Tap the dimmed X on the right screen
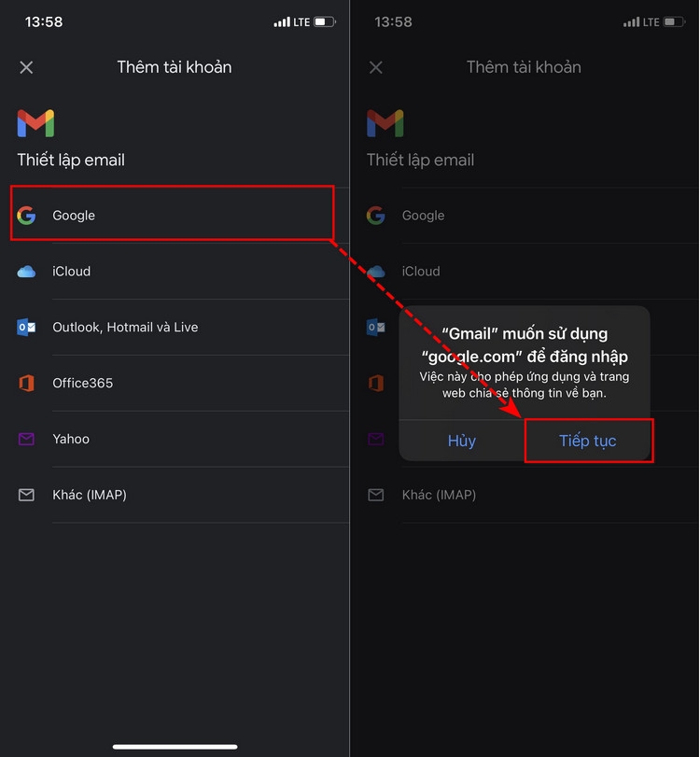 click(376, 67)
